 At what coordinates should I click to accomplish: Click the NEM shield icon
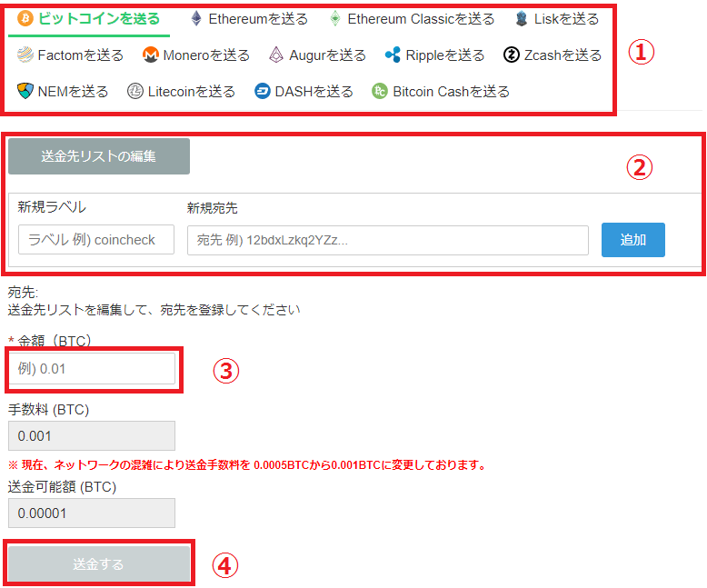[25, 91]
